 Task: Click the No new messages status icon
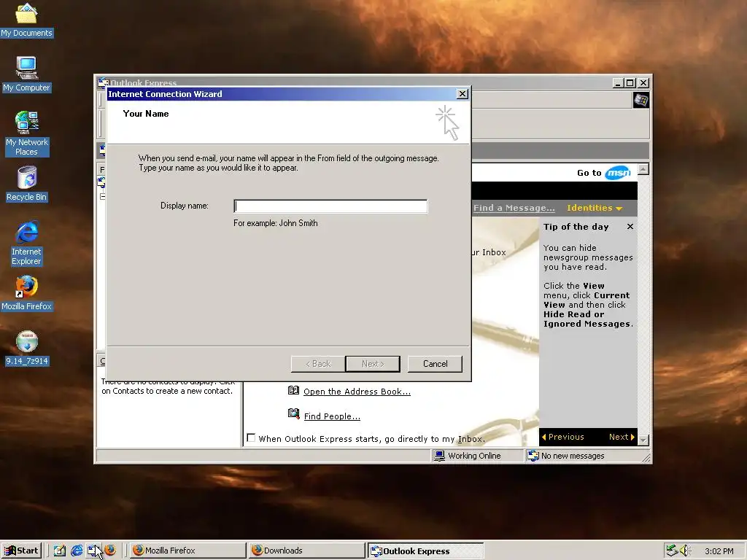click(533, 456)
